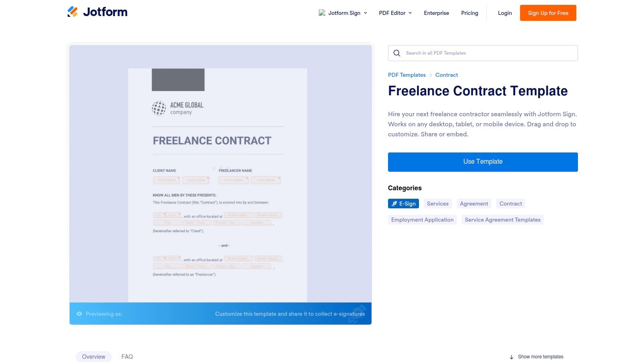
Task: Click the Jotform logo icon
Action: [73, 12]
